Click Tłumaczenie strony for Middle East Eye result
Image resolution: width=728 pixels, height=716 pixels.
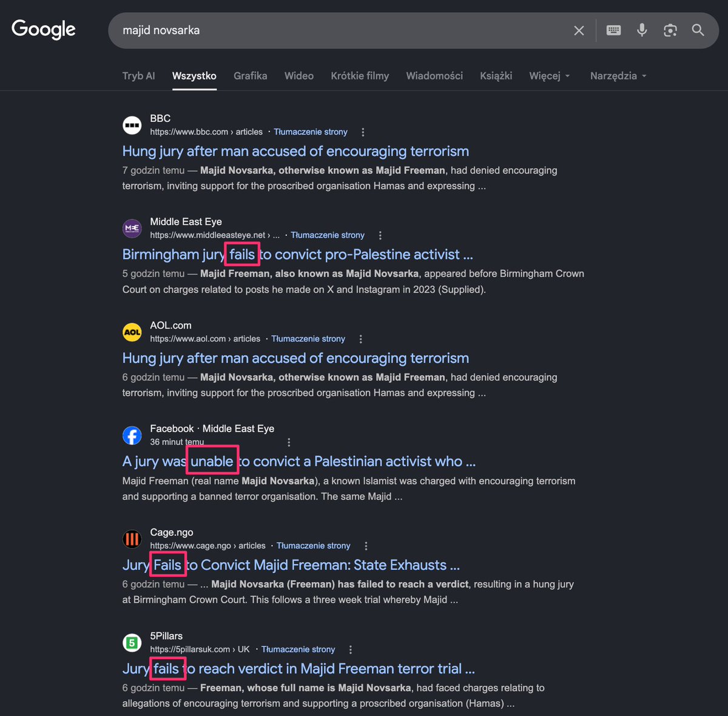pyautogui.click(x=328, y=235)
